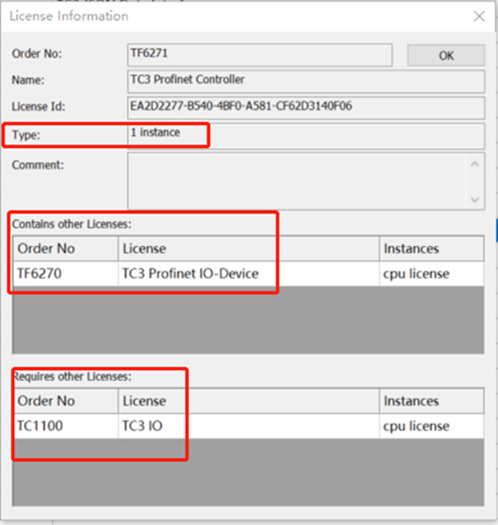Image resolution: width=498 pixels, height=525 pixels.
Task: Click the Comment scrollbar down arrow
Action: click(475, 200)
